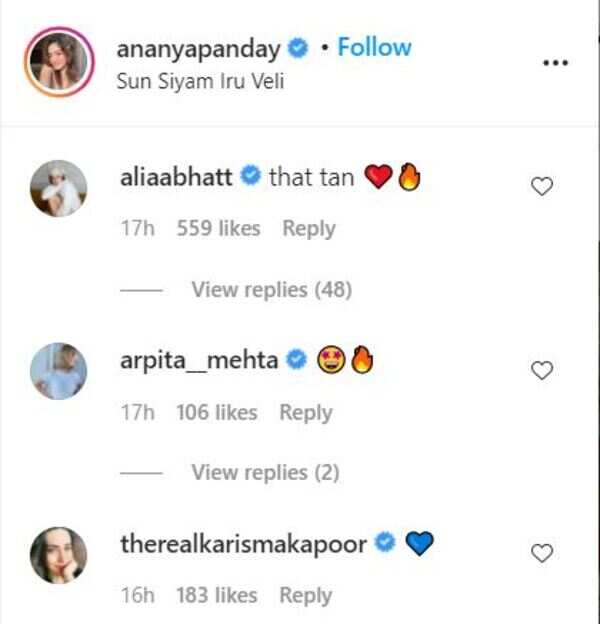600x624 pixels.
Task: Expand View replies (2) under arpita__mehta
Action: click(x=265, y=472)
